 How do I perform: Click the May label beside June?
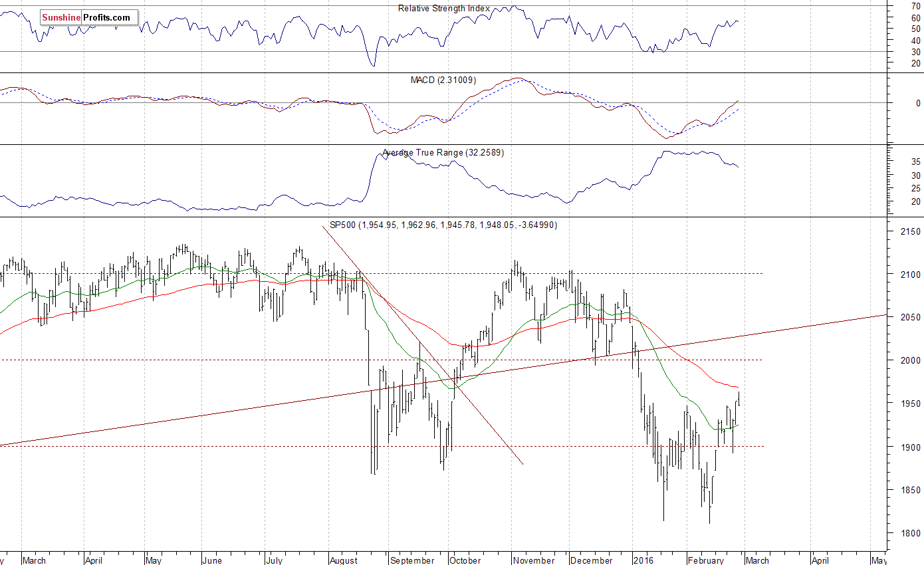pos(154,560)
